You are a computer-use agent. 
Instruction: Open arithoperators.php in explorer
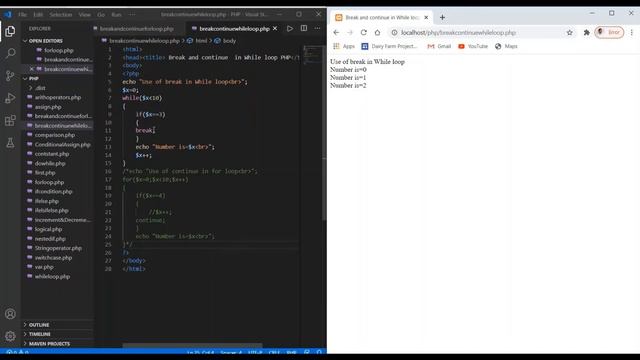(58, 97)
